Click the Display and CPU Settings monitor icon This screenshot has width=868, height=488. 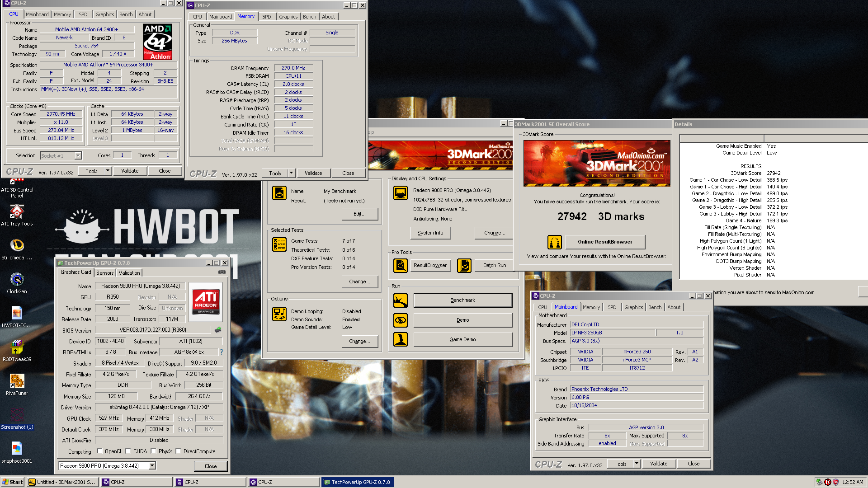tap(400, 193)
